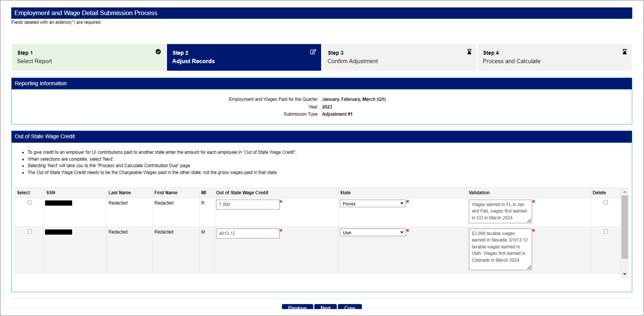Click the scroll down arrow in table
The width and height of the screenshot is (644, 316).
[x=625, y=274]
